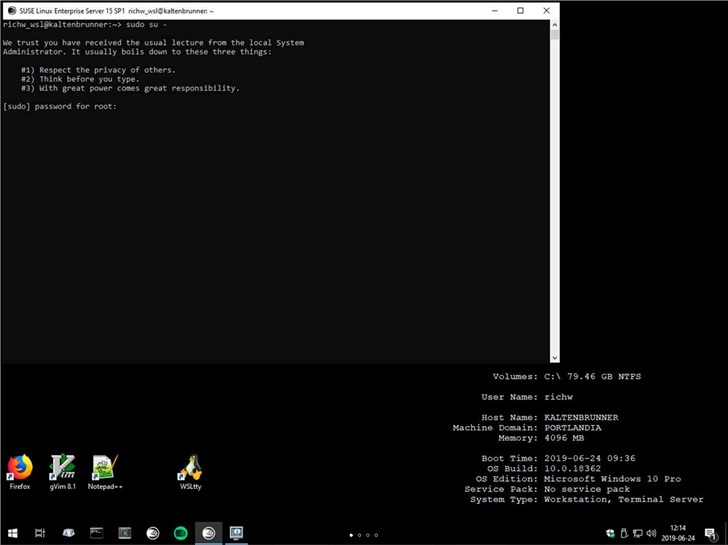This screenshot has height=545, width=728.
Task: Click the '[sudo] password for root:' prompt line
Action: click(x=59, y=106)
